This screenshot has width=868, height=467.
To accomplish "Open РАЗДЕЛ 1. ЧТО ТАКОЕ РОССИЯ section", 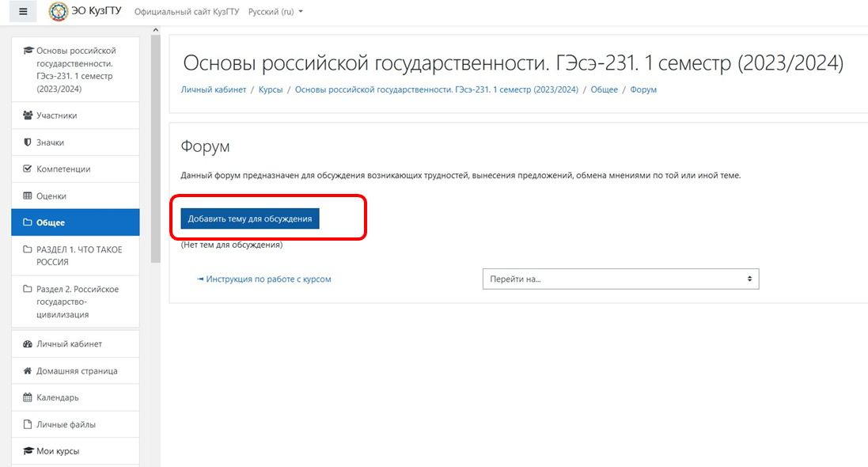I will coord(75,256).
